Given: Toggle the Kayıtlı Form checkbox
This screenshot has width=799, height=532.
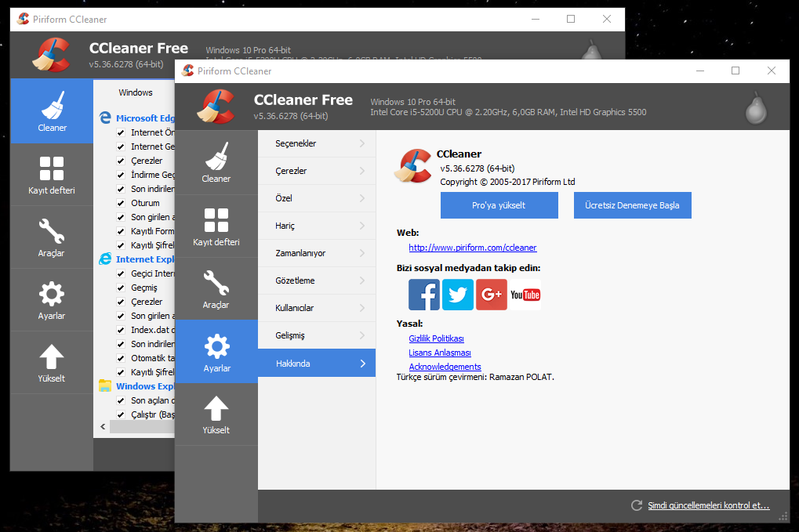Looking at the screenshot, I should tap(121, 232).
